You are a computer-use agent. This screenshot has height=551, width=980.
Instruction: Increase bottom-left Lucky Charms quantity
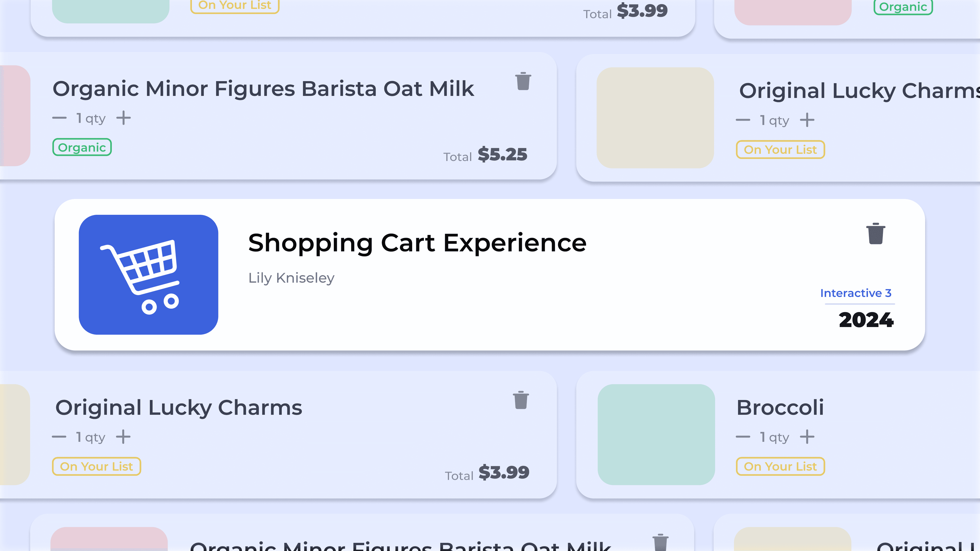123,436
